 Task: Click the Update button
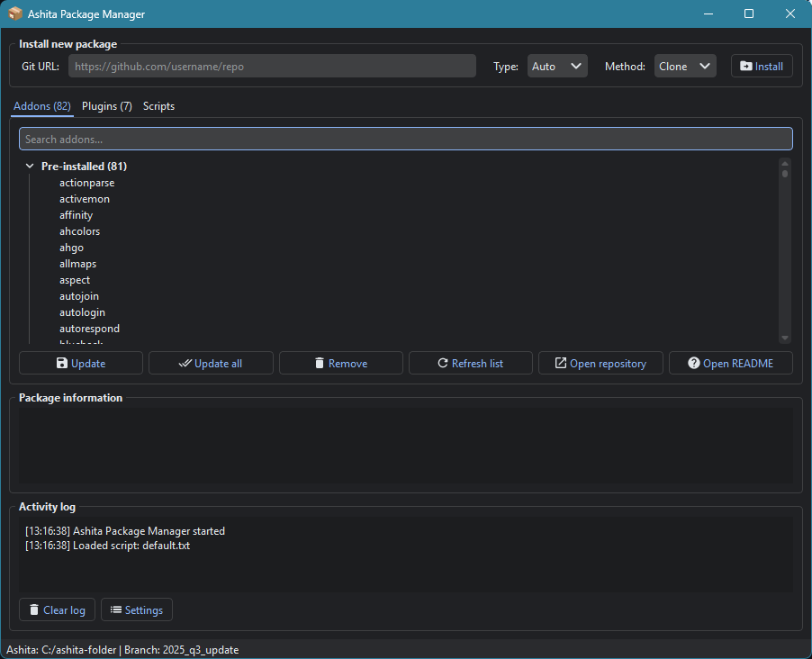pos(81,363)
